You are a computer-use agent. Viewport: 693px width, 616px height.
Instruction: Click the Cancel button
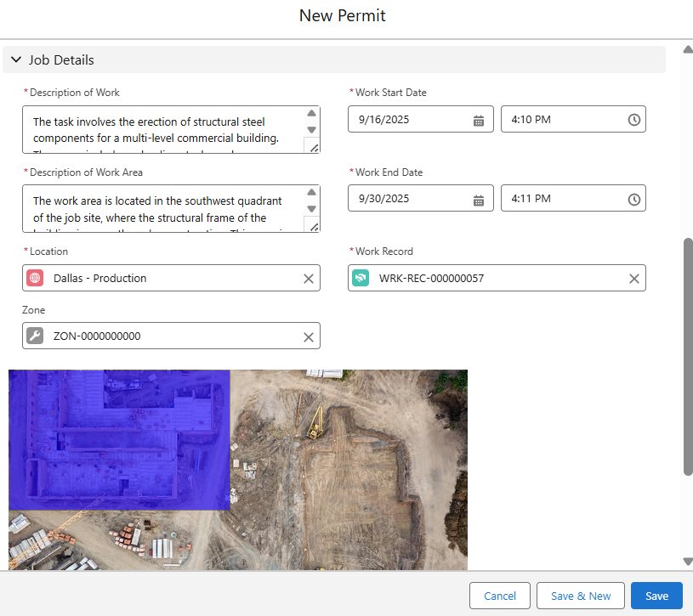point(500,596)
